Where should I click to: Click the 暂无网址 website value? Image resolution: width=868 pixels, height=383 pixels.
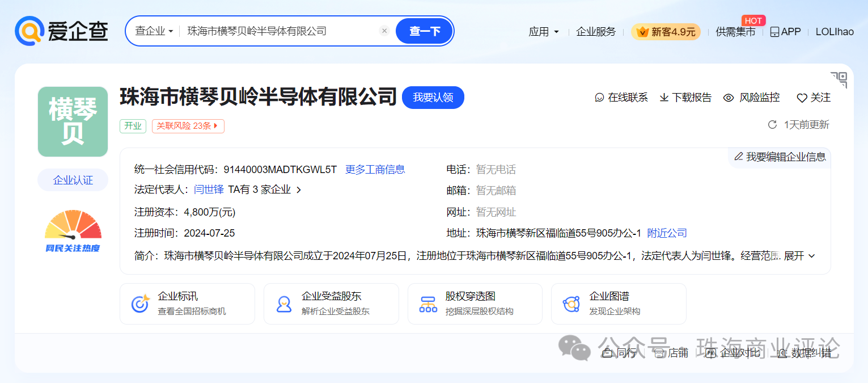496,212
